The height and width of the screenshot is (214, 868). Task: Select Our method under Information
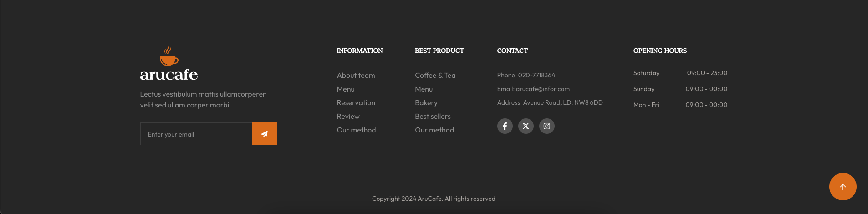tap(356, 130)
